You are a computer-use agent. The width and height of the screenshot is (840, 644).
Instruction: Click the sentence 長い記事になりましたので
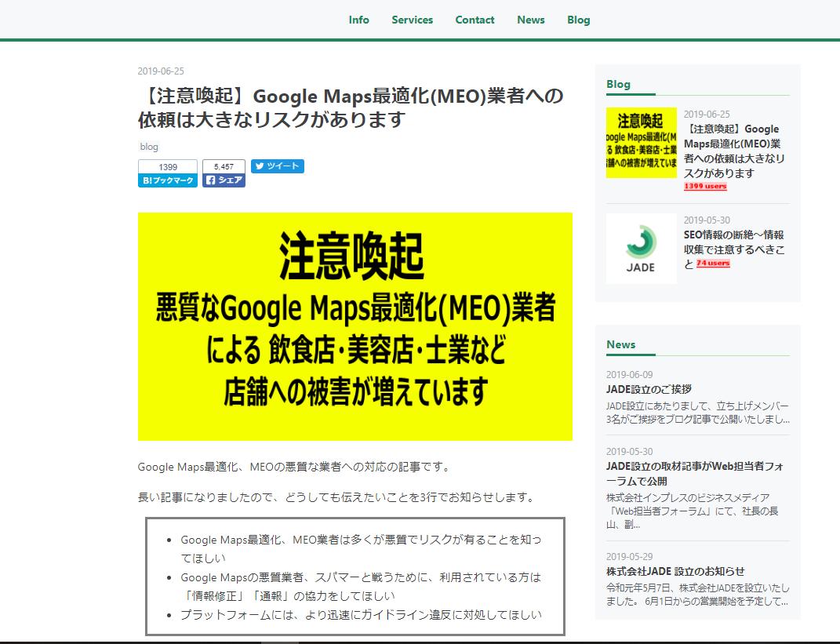coord(337,497)
